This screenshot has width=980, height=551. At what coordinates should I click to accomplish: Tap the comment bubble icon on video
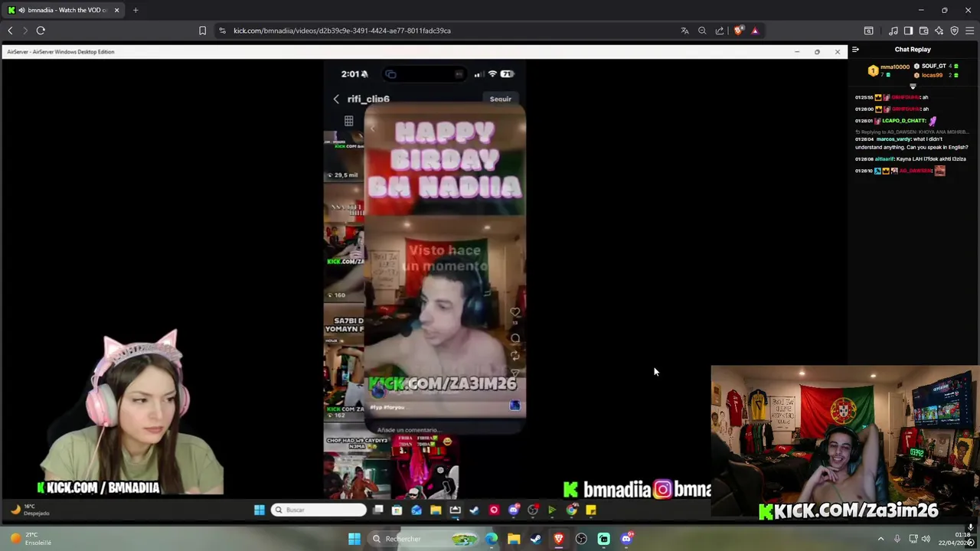[515, 338]
